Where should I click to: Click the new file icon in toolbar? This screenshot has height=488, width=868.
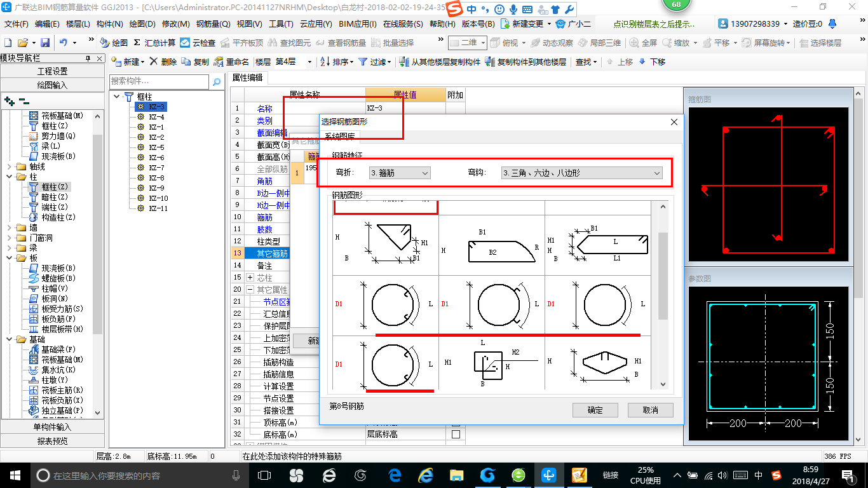[x=8, y=43]
